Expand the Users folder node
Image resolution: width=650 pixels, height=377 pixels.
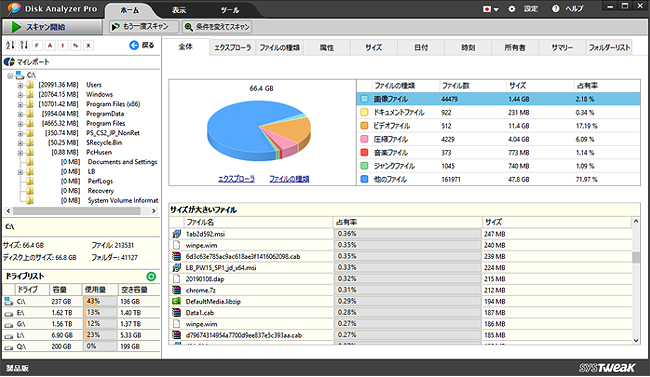[x=20, y=85]
